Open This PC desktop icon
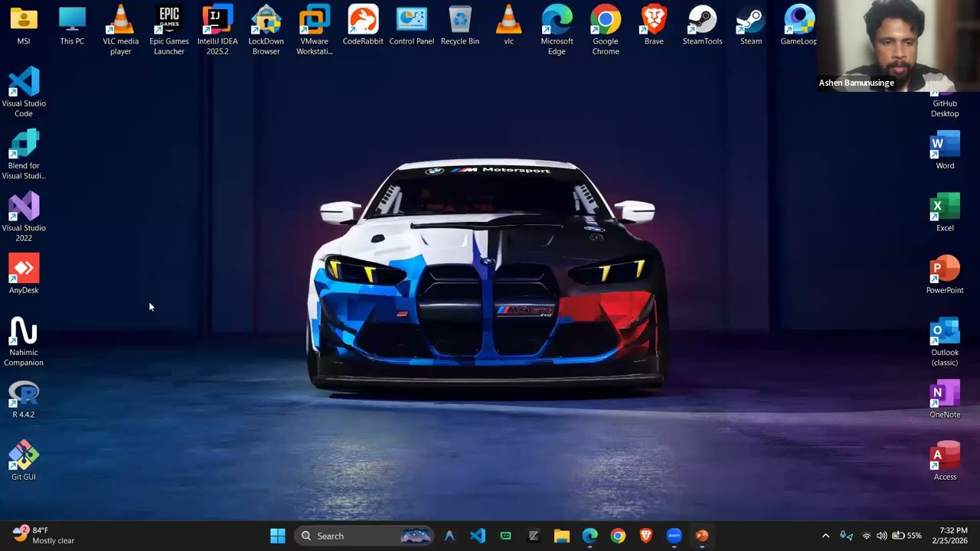 click(72, 25)
